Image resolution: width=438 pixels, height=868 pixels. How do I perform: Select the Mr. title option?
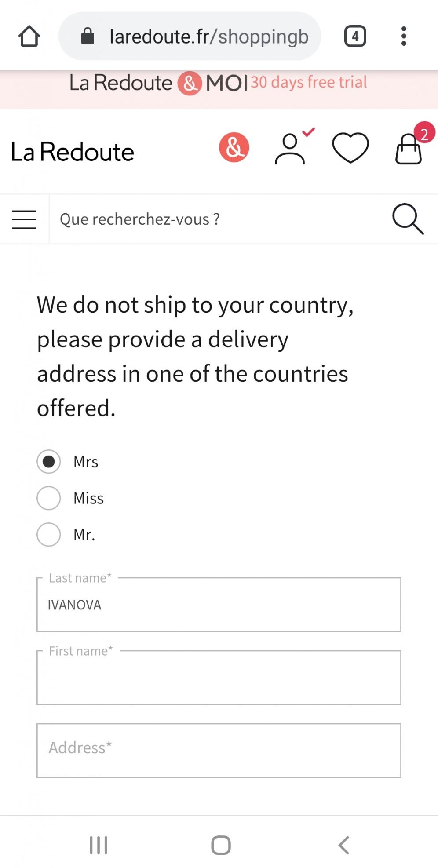(x=49, y=535)
